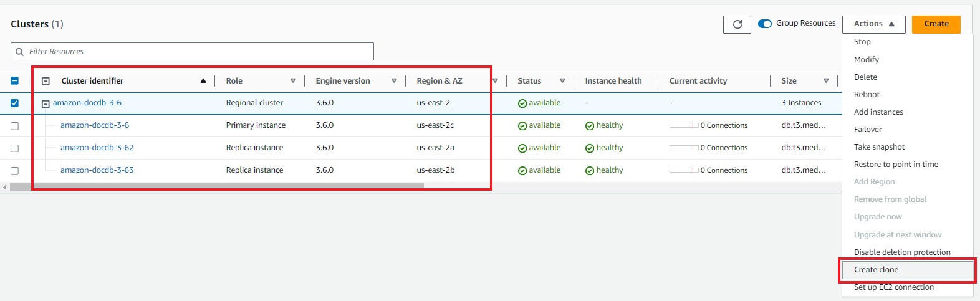Image resolution: width=980 pixels, height=301 pixels.
Task: Check the amazon-docdb-3-62 row checkbox
Action: click(15, 148)
